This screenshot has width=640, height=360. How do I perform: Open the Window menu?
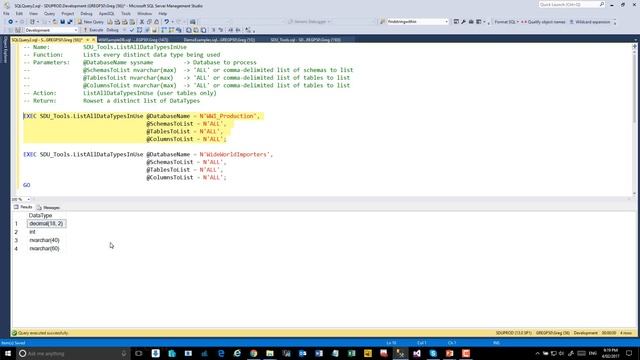[144, 13]
